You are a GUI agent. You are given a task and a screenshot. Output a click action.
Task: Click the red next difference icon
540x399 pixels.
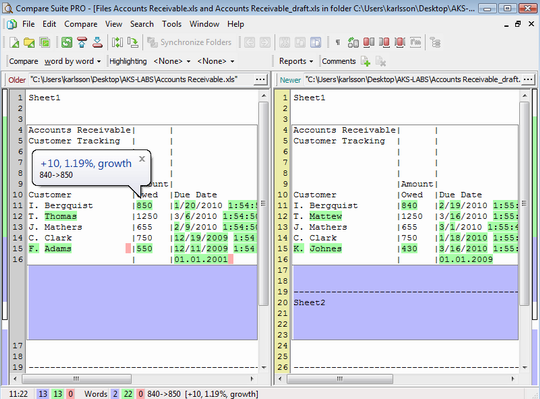pyautogui.click(x=97, y=43)
